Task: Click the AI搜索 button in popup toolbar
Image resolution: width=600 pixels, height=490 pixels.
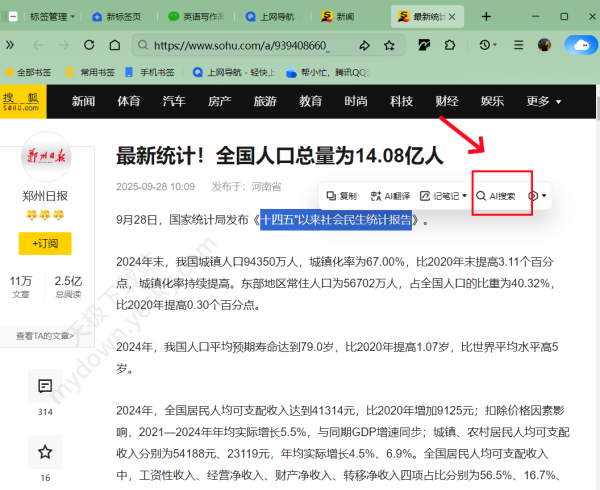Action: point(496,196)
